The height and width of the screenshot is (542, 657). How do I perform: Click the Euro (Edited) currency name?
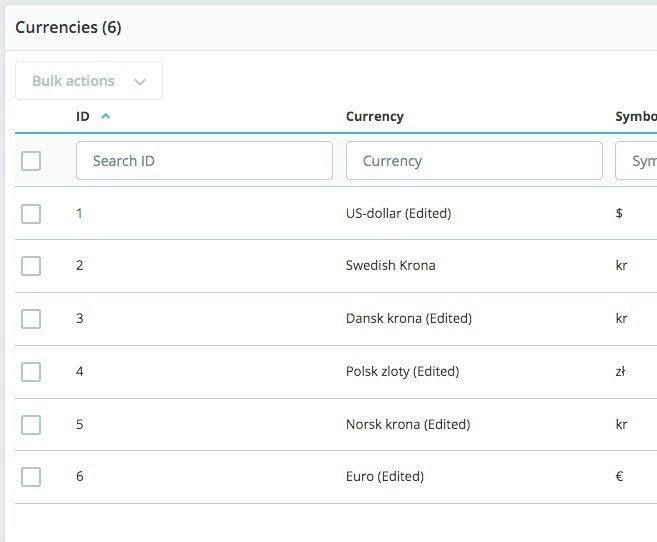(384, 477)
